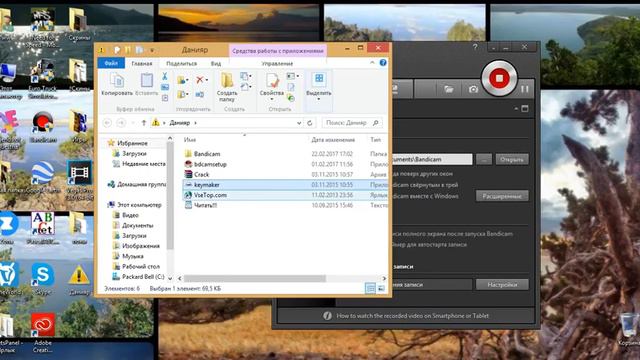The width and height of the screenshot is (640, 360).
Task: Expand the address bar history dropdown
Action: [299, 123]
